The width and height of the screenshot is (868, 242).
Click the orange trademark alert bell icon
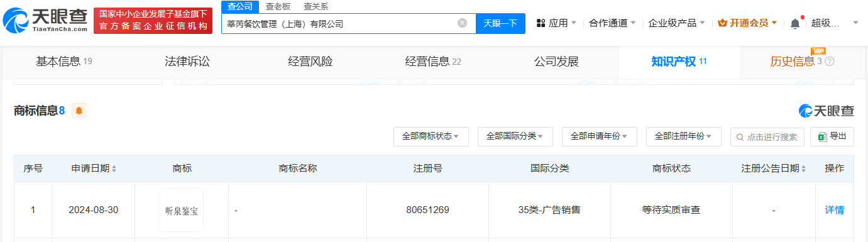click(79, 111)
